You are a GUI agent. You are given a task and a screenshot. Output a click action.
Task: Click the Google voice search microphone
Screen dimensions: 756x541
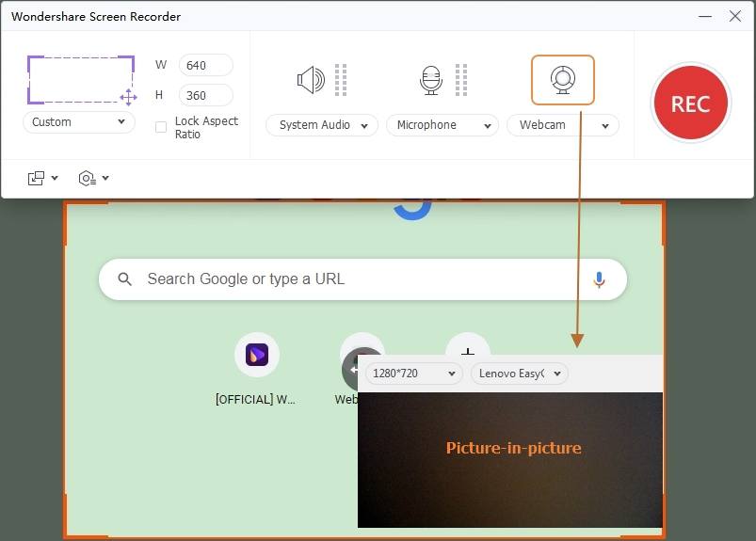coord(599,279)
